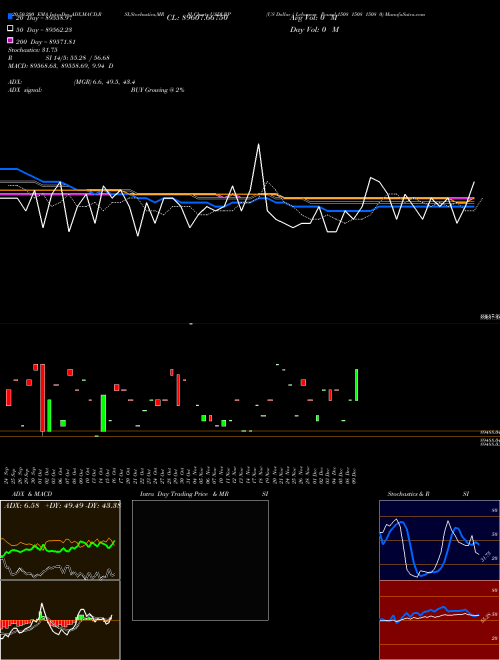Screen dimensions: 500x660
Task: Open the red RSI mini chart
Action: [x=439, y=620]
